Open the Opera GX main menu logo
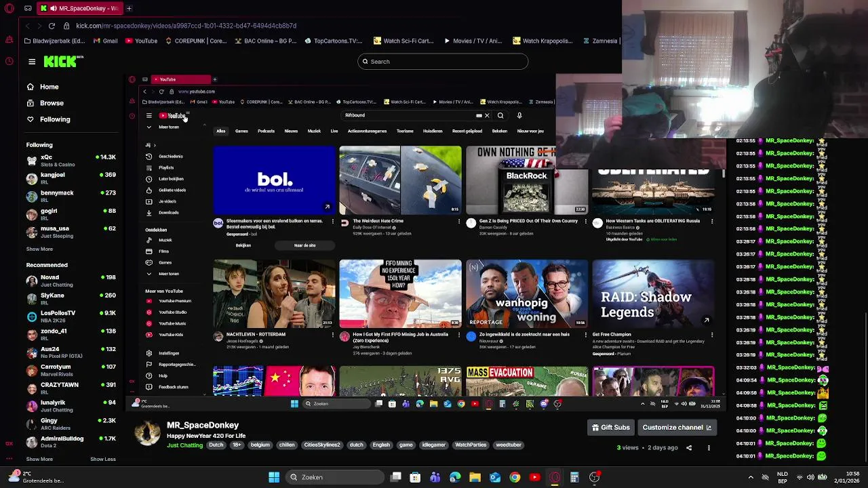The height and width of the screenshot is (488, 868). pos(9,8)
